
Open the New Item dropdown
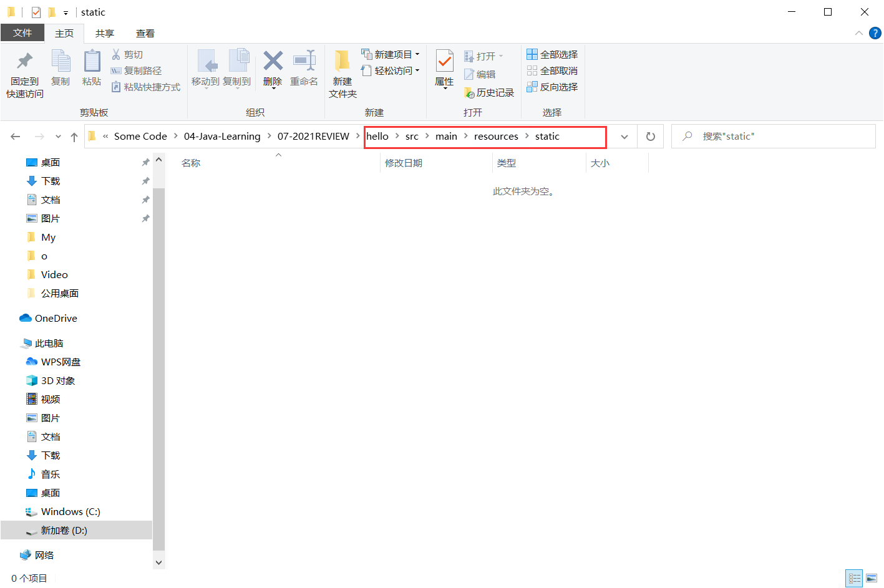pyautogui.click(x=391, y=55)
